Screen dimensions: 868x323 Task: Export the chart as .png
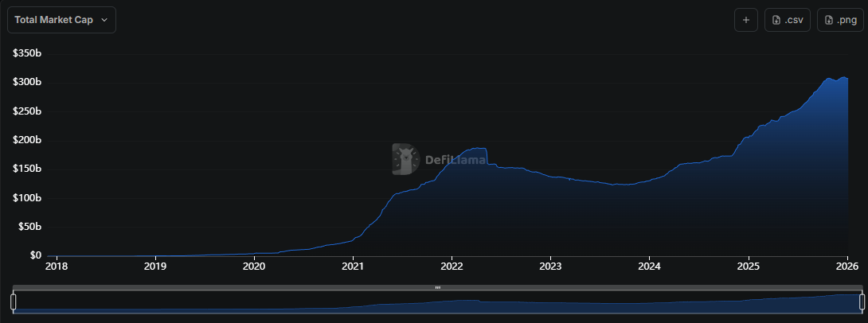(x=840, y=20)
